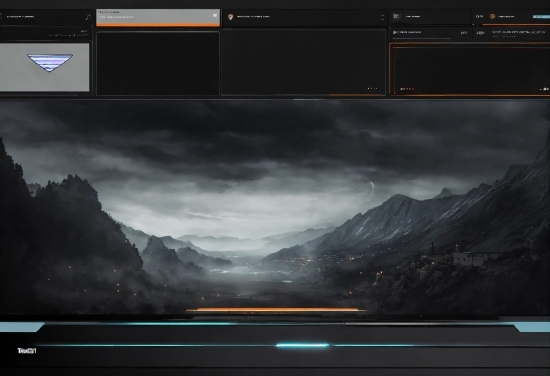Click the orange dots inside orange-outlined panel

407,89
